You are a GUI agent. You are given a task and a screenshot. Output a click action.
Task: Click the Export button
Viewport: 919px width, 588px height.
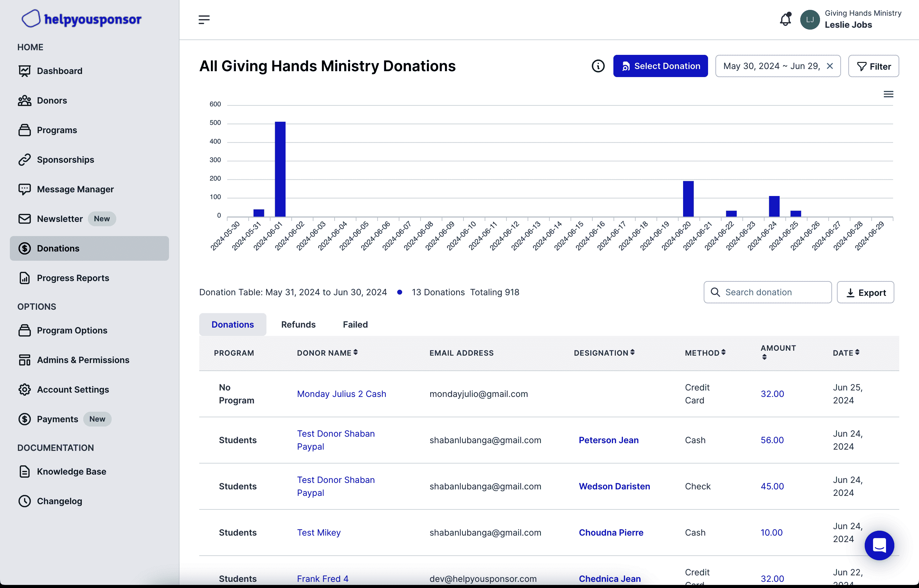coord(865,292)
